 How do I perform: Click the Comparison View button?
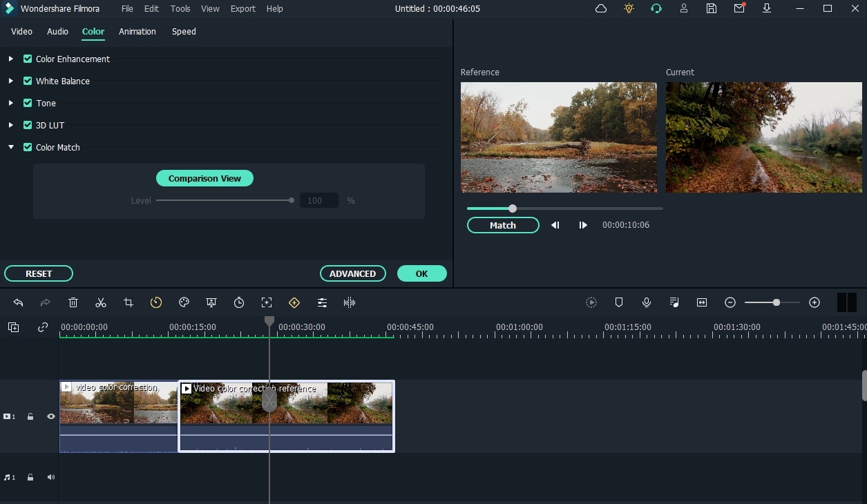(204, 178)
